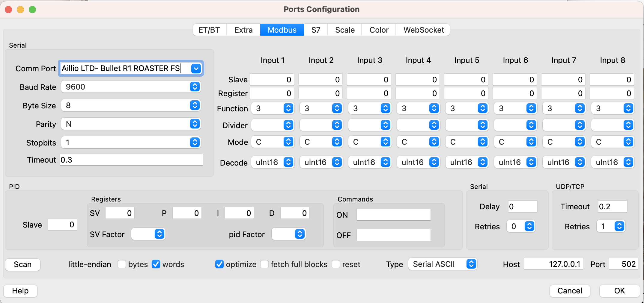Open the Type dropdown showing Serial ASCII

pyautogui.click(x=471, y=264)
